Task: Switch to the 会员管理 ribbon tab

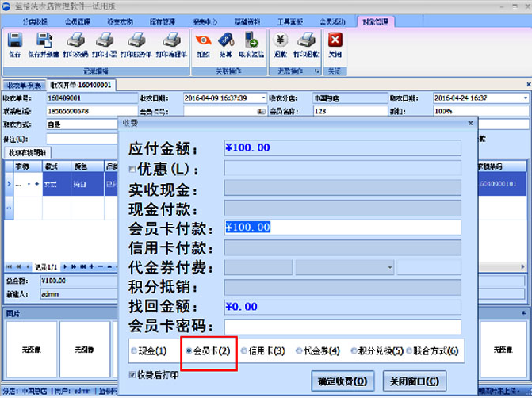Action: (77, 21)
